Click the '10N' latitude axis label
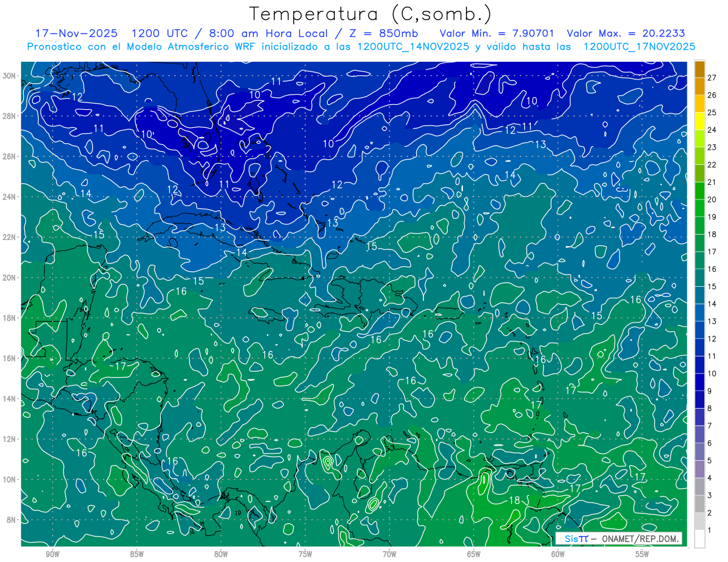 click(10, 480)
